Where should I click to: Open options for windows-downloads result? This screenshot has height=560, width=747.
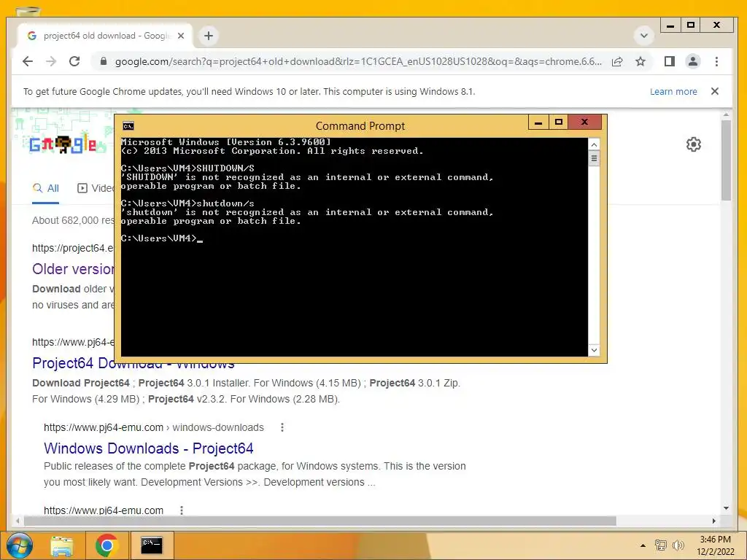282,427
